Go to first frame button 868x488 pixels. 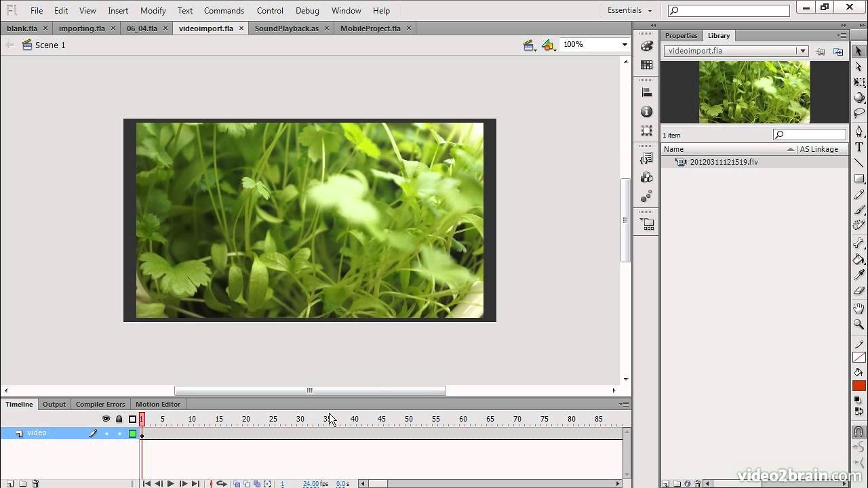[146, 484]
